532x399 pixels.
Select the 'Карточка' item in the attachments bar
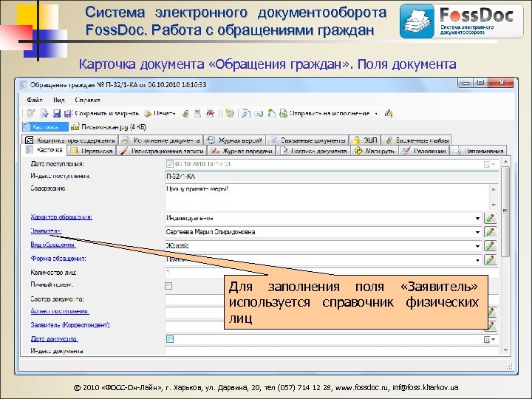click(45, 127)
